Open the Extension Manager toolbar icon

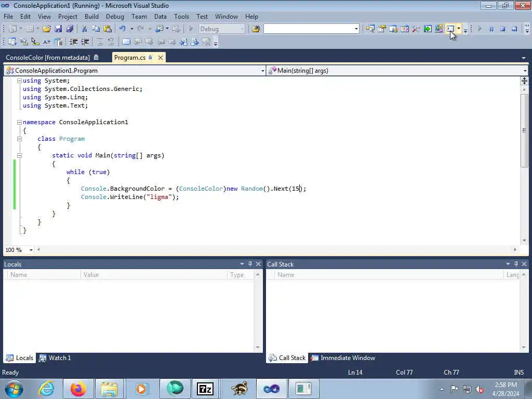pos(439,29)
